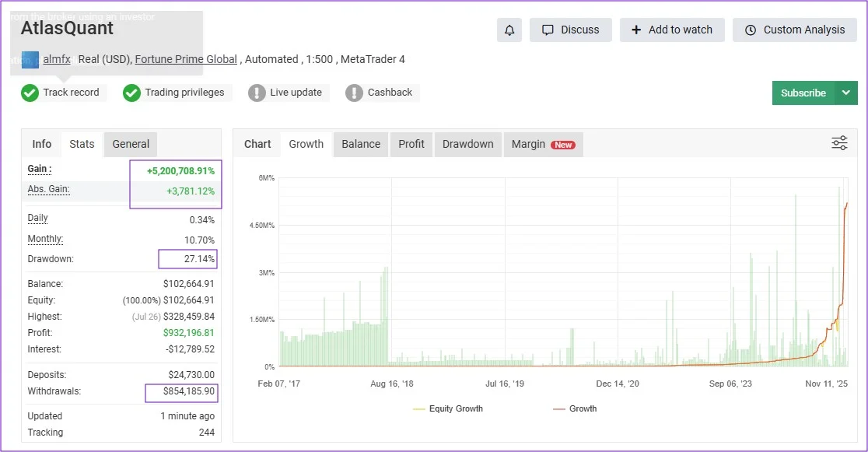The width and height of the screenshot is (868, 452).
Task: Show the Drawdown chart tab
Action: (x=467, y=144)
